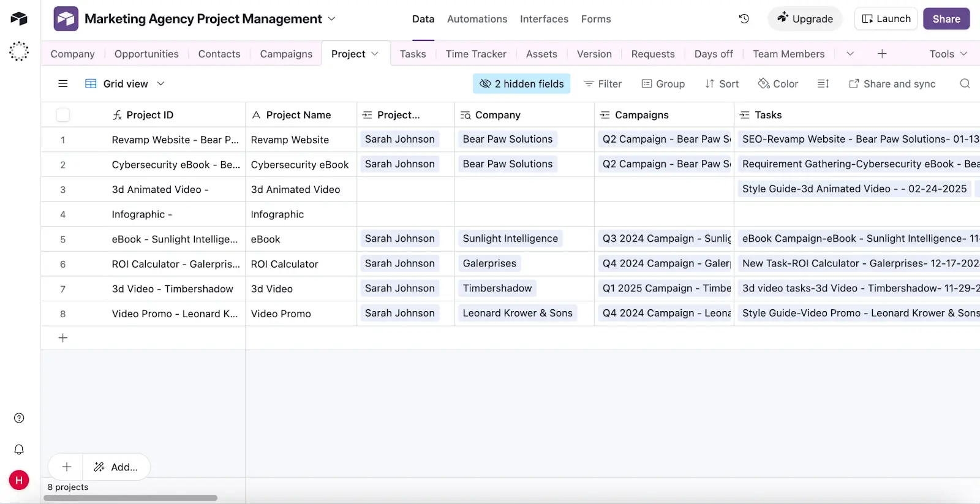The width and height of the screenshot is (980, 504).
Task: Open the row height icon
Action: click(823, 84)
